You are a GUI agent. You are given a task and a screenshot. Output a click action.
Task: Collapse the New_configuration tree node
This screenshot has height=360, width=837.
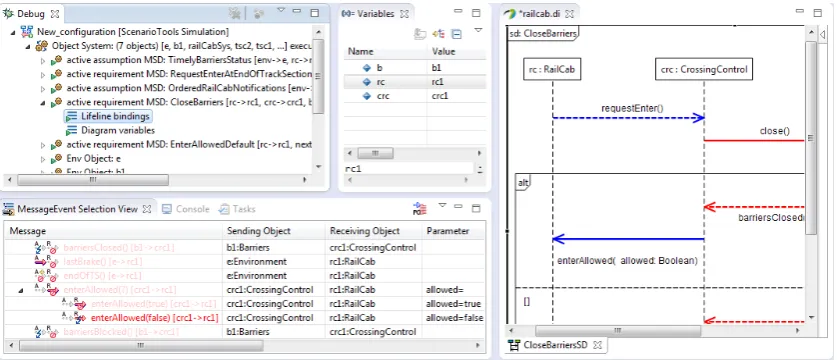(x=13, y=33)
